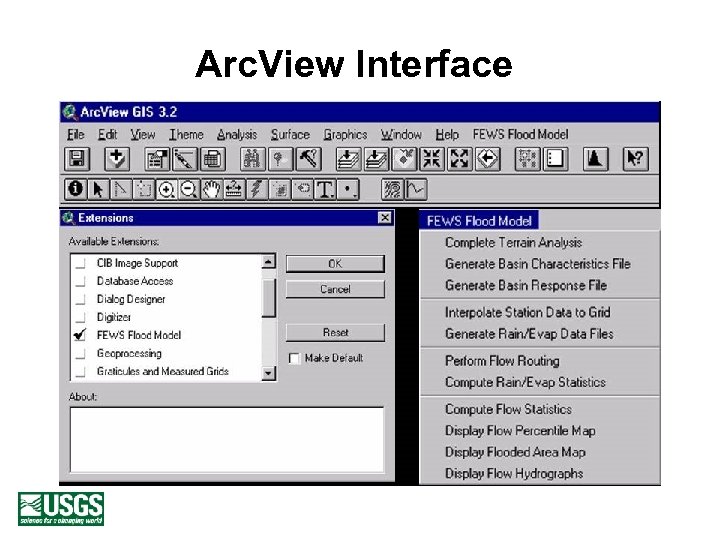Viewport: 720px width, 540px height.
Task: Select the Label tag tool
Action: [x=302, y=189]
